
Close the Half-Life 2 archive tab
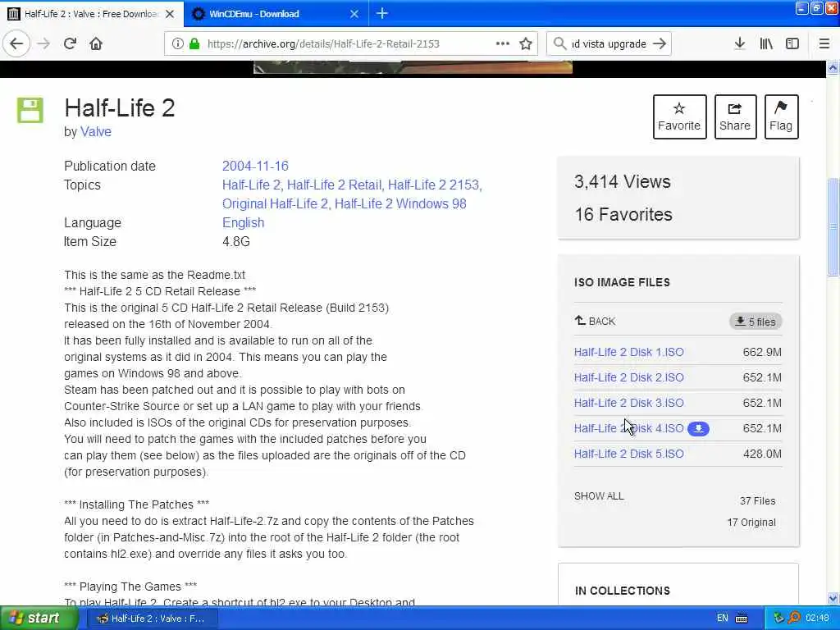(x=170, y=14)
